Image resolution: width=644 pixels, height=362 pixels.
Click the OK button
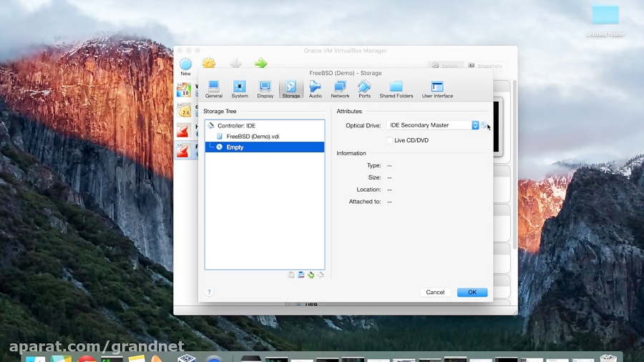pyautogui.click(x=472, y=292)
